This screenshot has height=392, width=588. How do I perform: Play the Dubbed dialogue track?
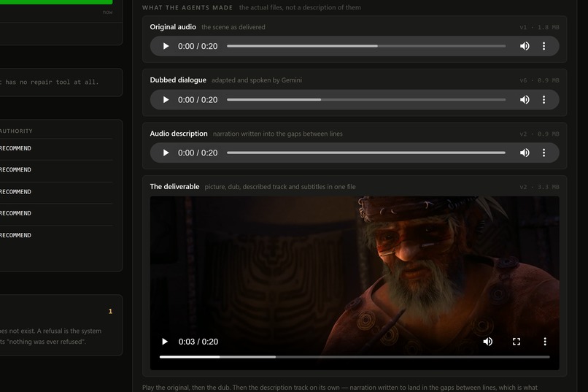[166, 100]
